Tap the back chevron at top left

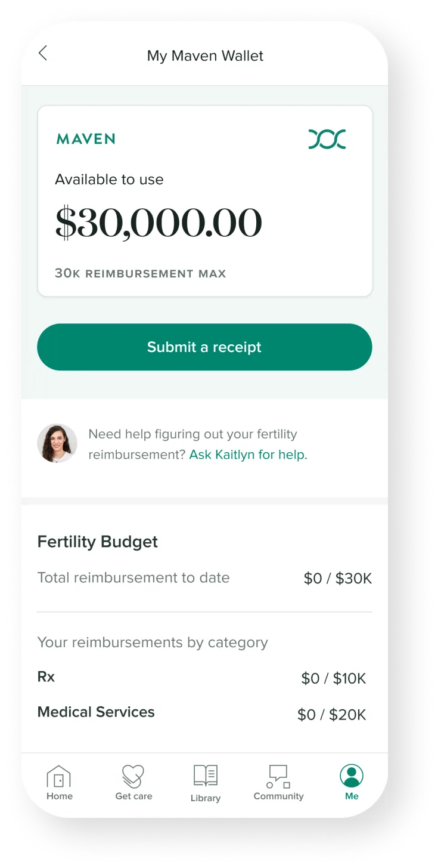pos(43,53)
